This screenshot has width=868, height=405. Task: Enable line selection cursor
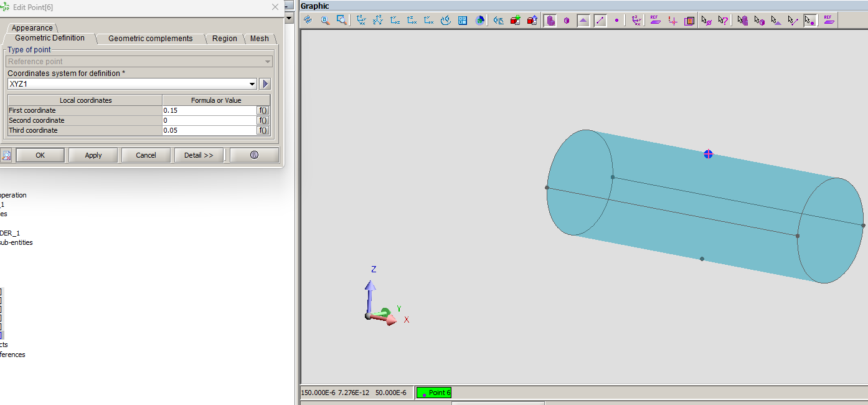pos(793,21)
